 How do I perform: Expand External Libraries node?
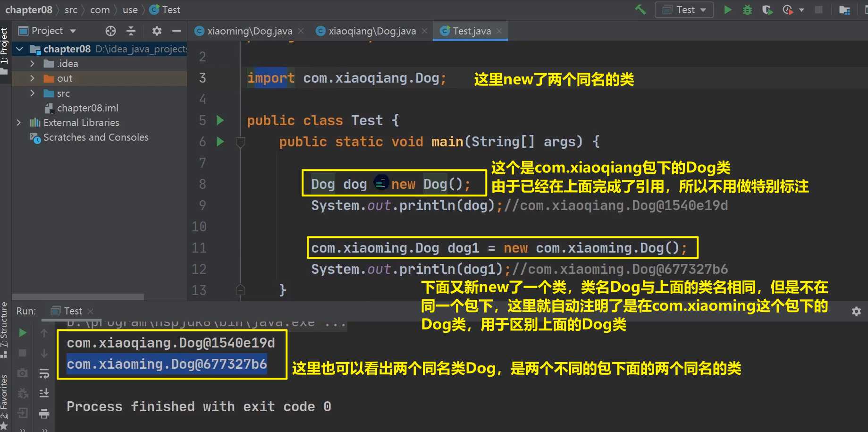[x=18, y=123]
